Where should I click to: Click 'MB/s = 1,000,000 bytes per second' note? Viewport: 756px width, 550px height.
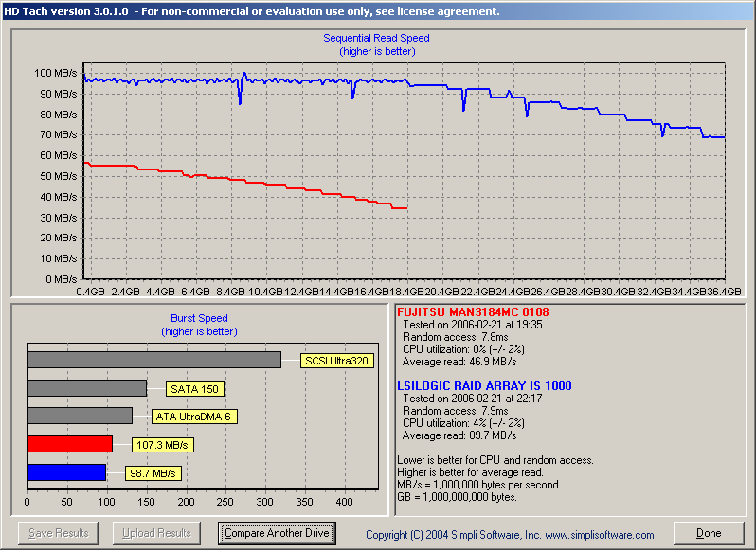(x=478, y=485)
